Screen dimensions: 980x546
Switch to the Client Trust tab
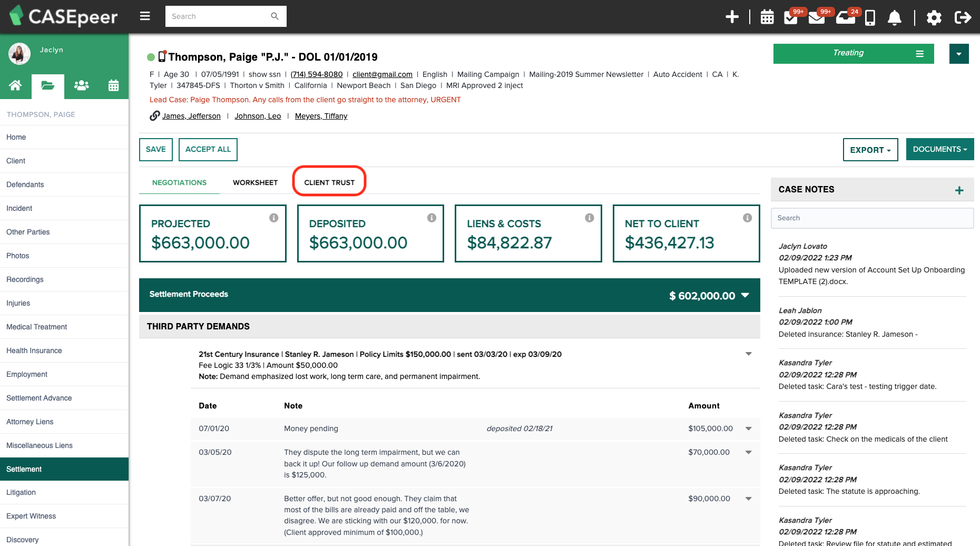point(329,182)
